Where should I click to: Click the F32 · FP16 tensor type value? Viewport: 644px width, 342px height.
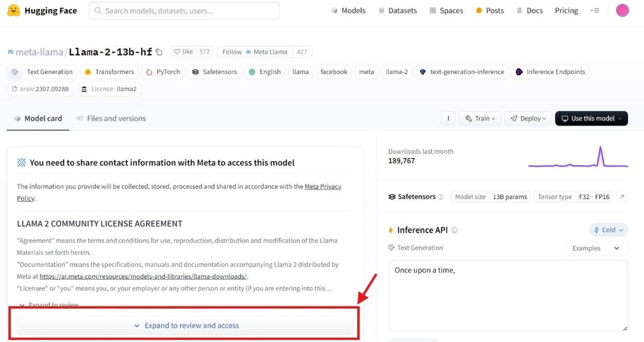594,197
